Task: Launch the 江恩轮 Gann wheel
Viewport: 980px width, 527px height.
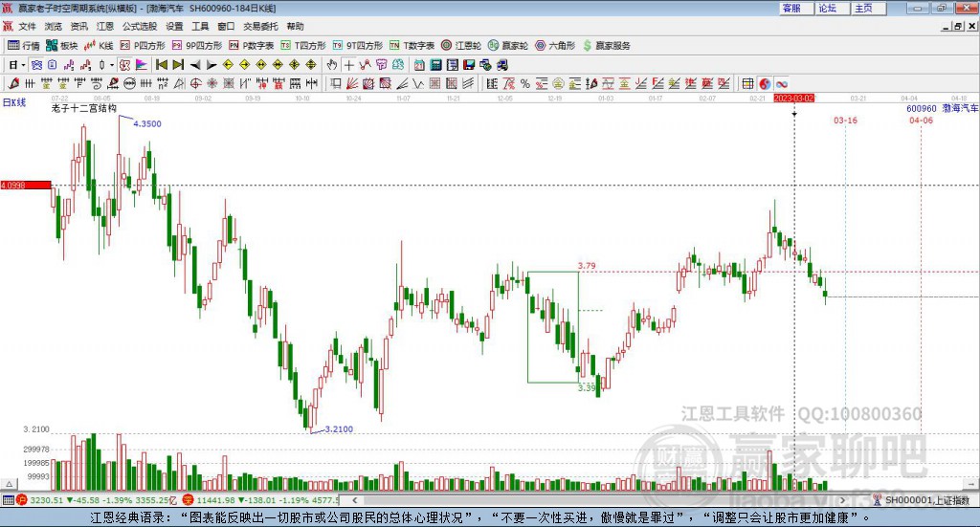Action: pyautogui.click(x=461, y=46)
